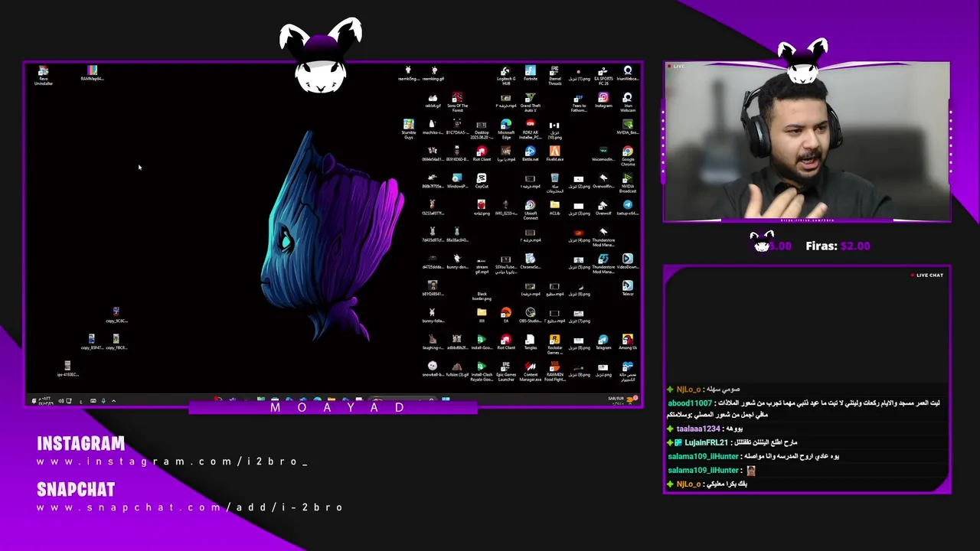Select the Fortnite desktop shortcut
Screen dimensions: 980x551
click(530, 73)
